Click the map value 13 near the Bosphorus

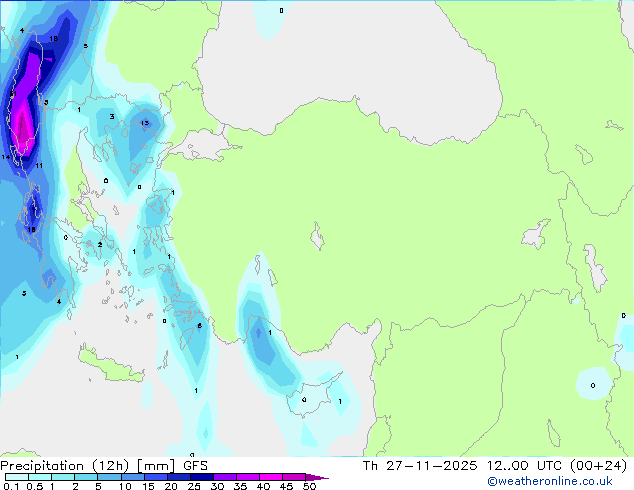pyautogui.click(x=145, y=123)
